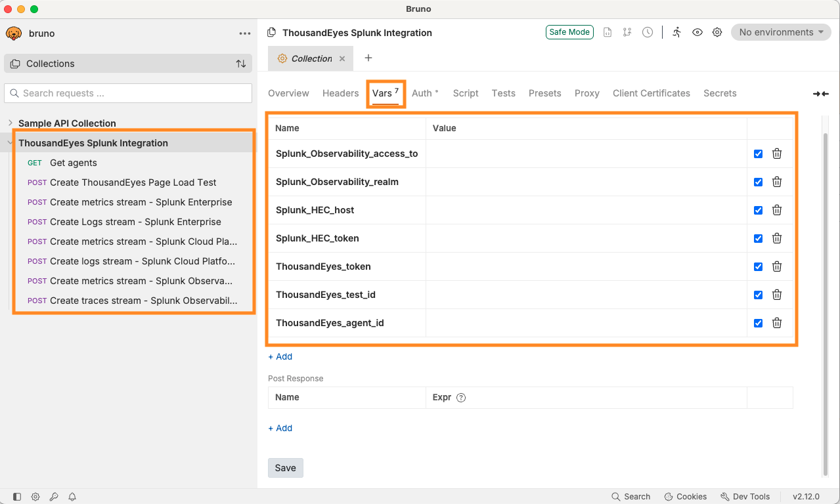Disable the ThousandEyes_agent_id variable checkbox

pos(758,323)
